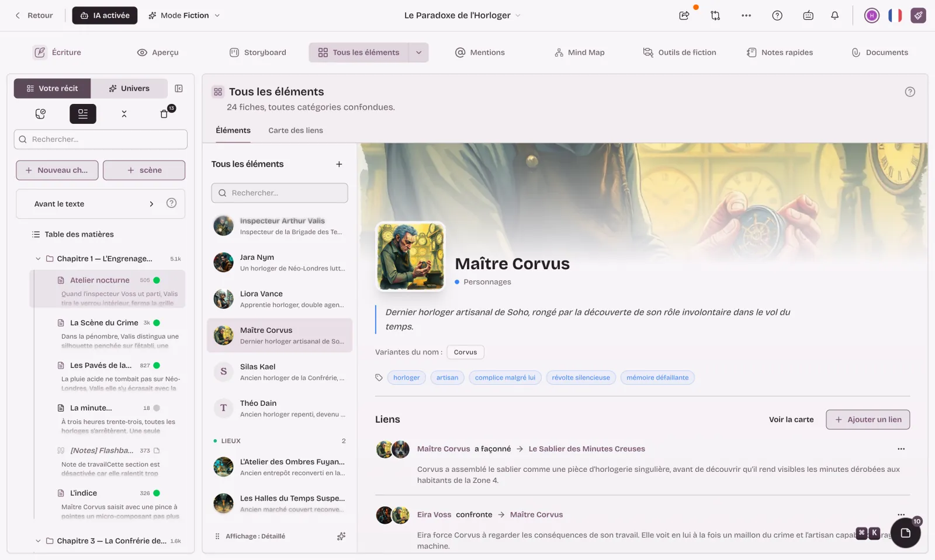Click AI sparkle icon beside Affichage
935x560 pixels.
[x=341, y=536]
